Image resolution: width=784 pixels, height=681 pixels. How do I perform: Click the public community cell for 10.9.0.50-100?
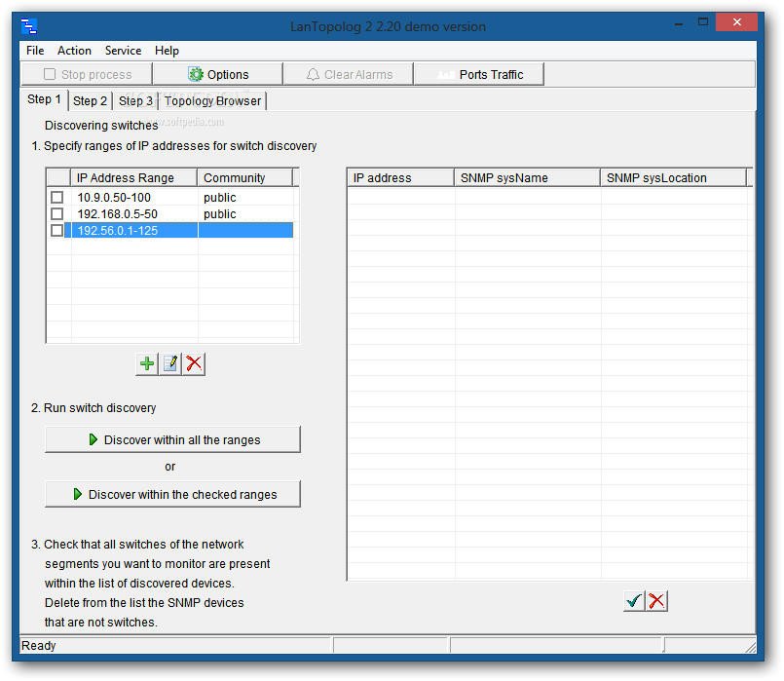click(245, 197)
